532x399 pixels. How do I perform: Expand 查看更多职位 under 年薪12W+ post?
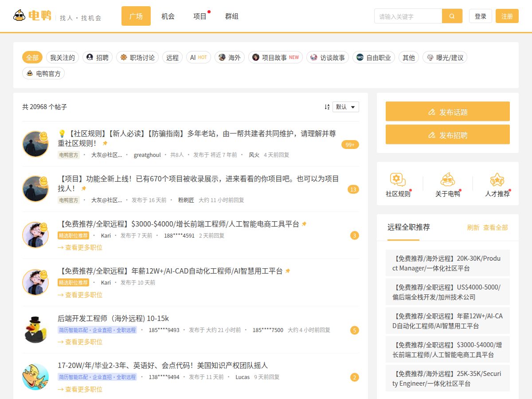point(80,295)
